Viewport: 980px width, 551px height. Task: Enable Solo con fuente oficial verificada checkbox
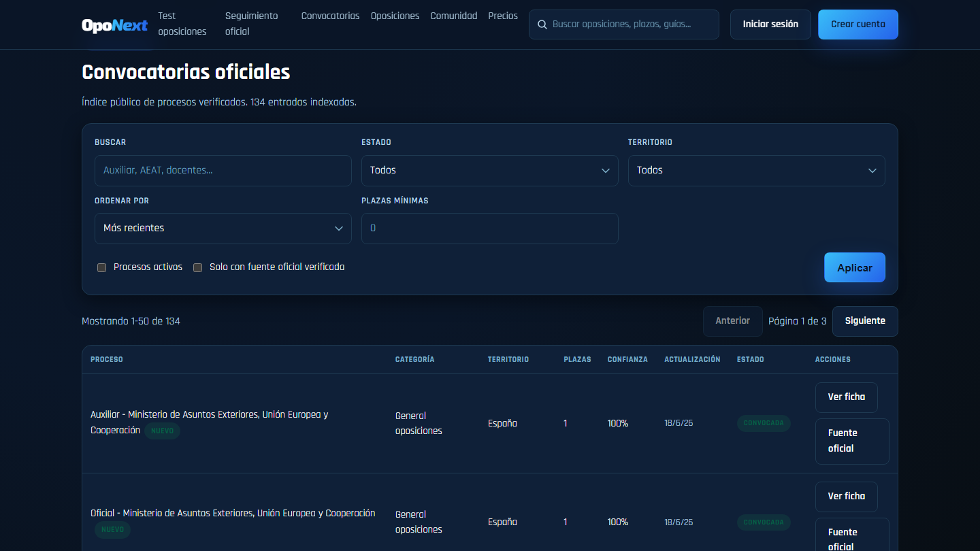tap(198, 267)
